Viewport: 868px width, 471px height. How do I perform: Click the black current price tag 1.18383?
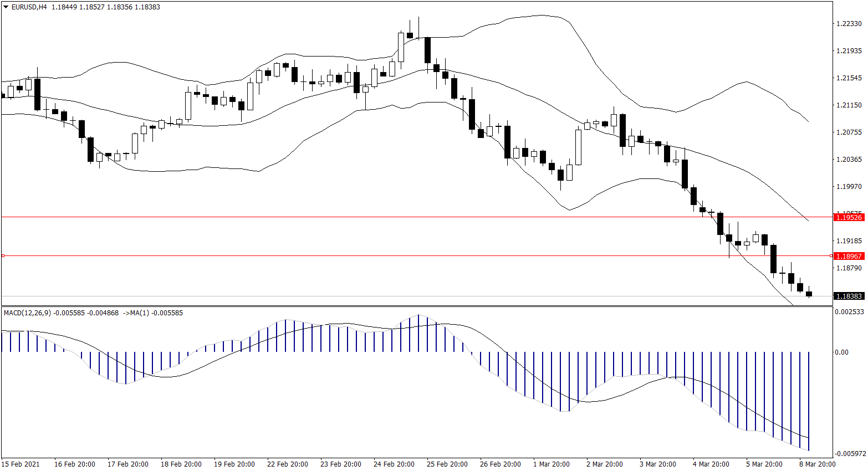pyautogui.click(x=849, y=296)
